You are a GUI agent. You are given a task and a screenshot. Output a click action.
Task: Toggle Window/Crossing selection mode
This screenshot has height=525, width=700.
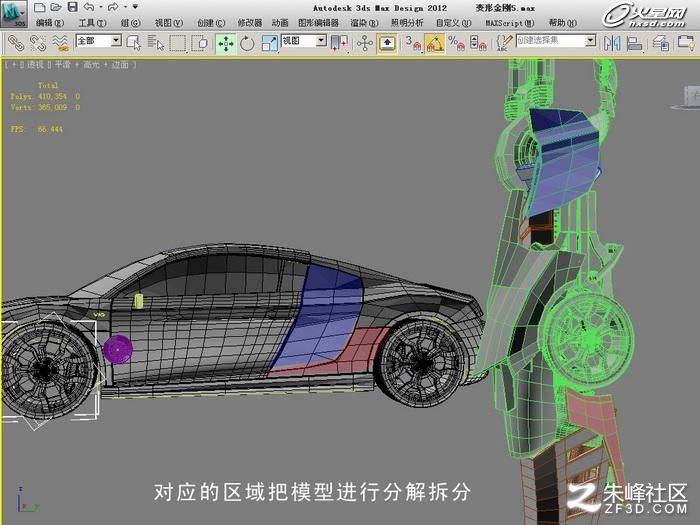[x=200, y=43]
